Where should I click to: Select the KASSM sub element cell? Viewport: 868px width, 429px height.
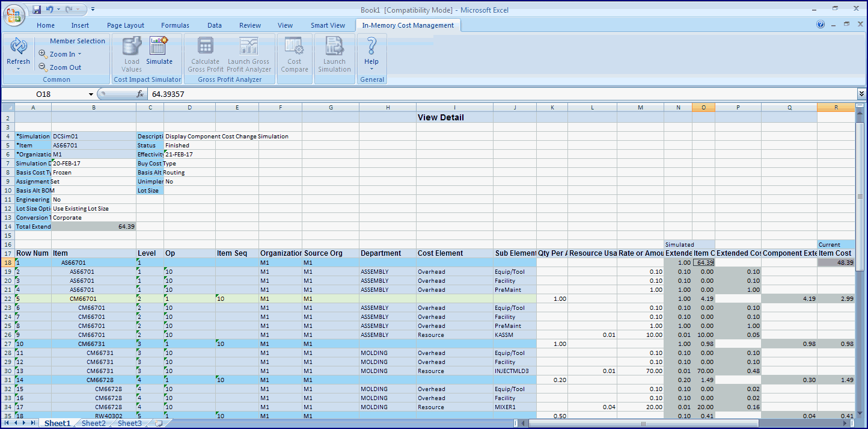(515, 335)
